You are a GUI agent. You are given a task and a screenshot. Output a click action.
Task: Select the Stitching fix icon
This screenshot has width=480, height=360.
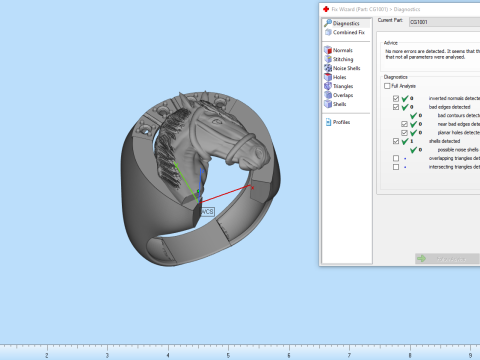(x=328, y=59)
